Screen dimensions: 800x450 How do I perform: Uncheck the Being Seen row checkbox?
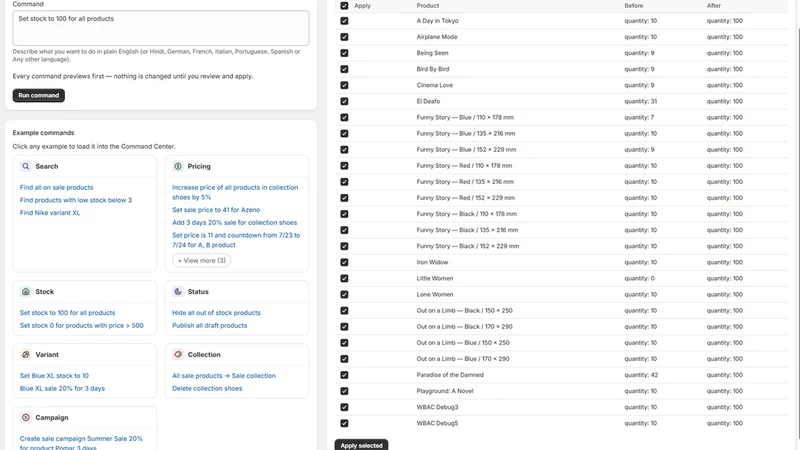(x=344, y=53)
